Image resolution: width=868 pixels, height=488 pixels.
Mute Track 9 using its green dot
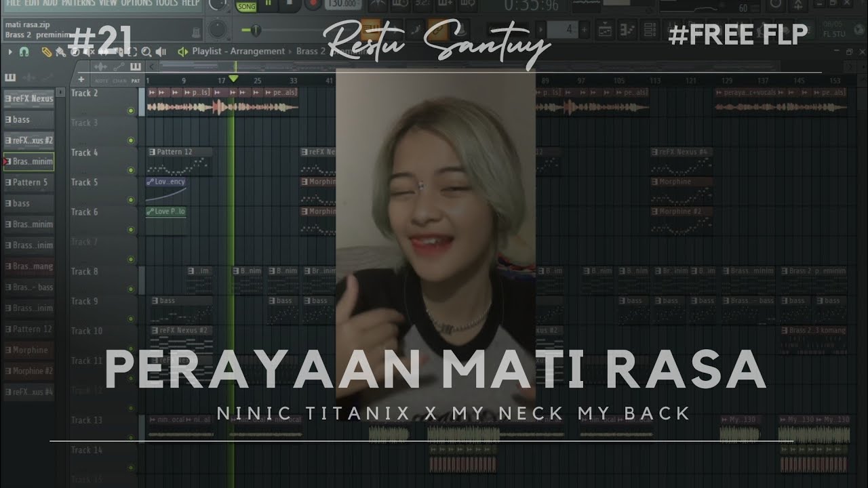[x=131, y=319]
